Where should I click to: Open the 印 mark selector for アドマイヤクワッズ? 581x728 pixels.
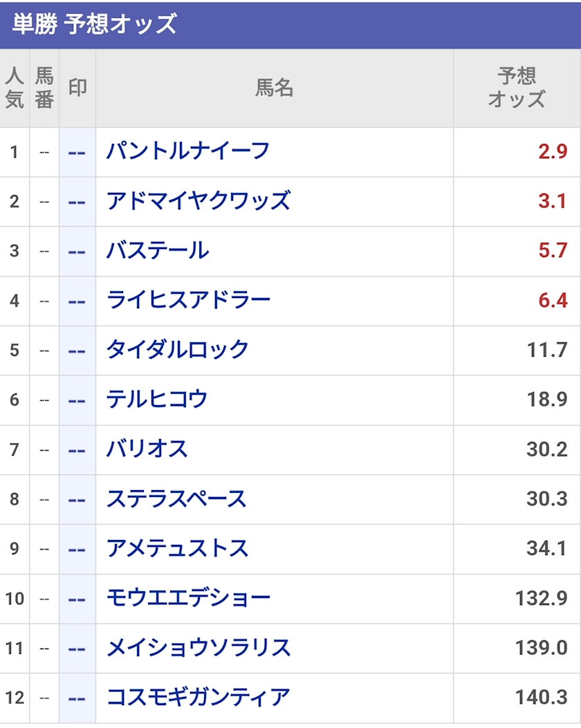(x=77, y=202)
